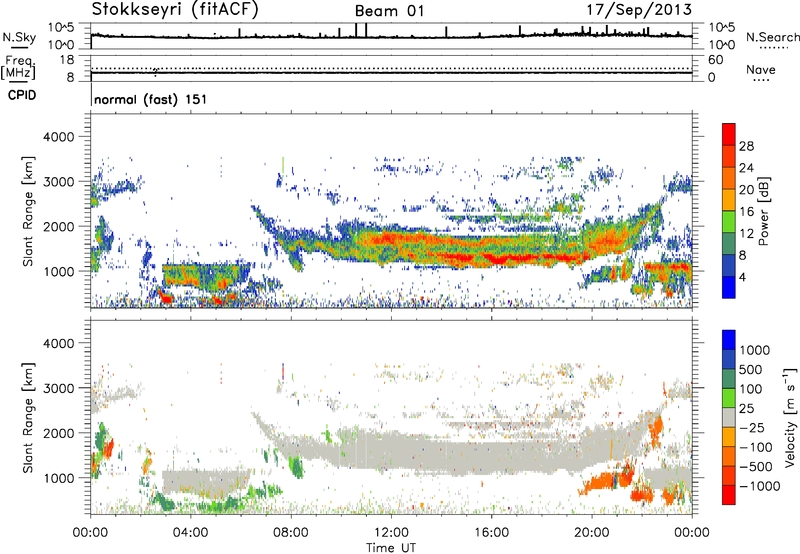This screenshot has width=800, height=554.
Task: Click the 500 label on Velocity colorbar
Action: 751,370
